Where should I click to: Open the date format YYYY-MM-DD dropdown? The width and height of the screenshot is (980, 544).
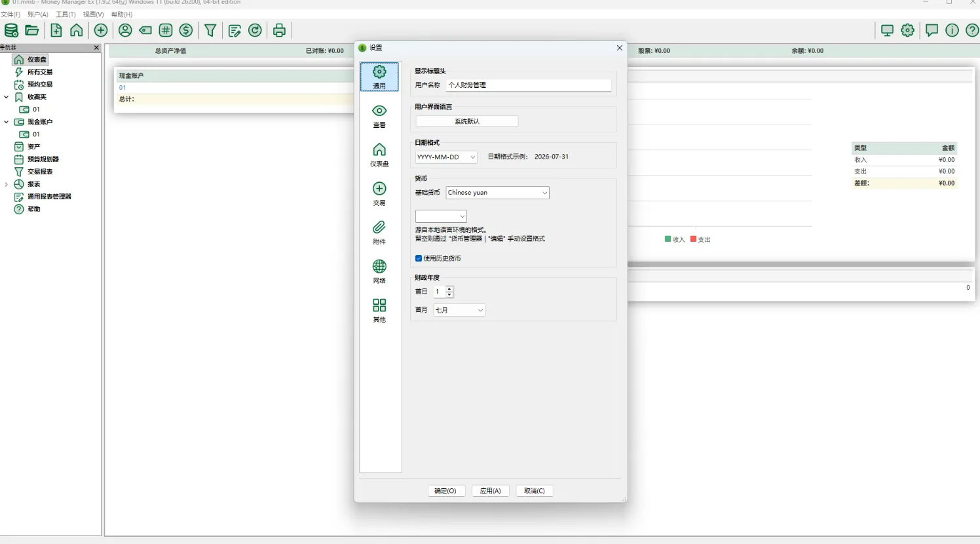point(446,157)
